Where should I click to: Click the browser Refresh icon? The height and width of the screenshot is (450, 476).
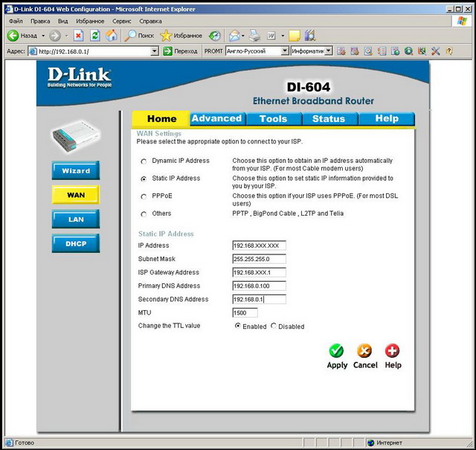pos(94,36)
